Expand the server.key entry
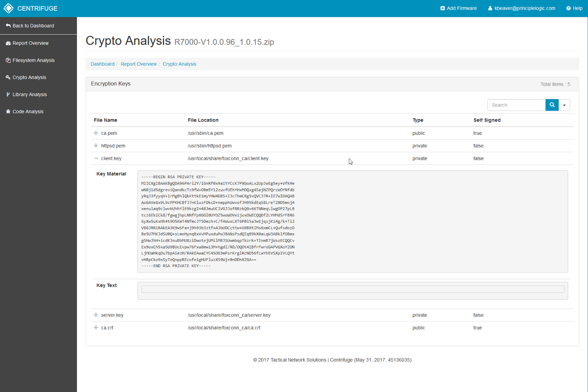Image resolution: width=588 pixels, height=392 pixels. coord(96,315)
